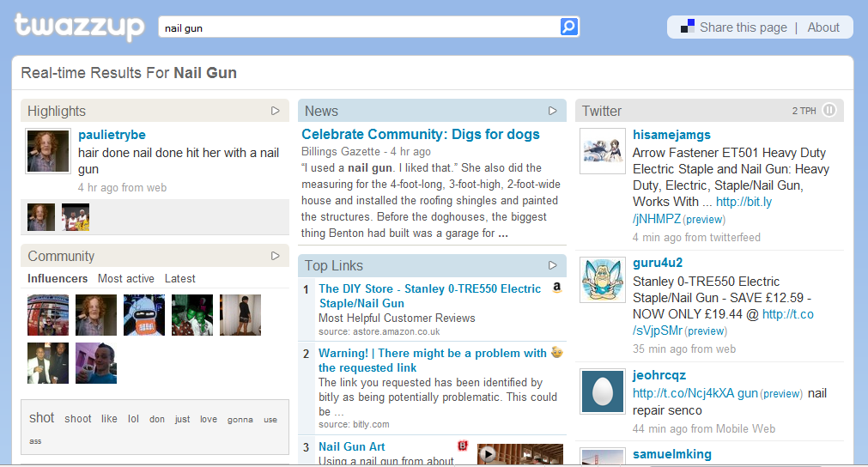Expand the Top Links panel arrow

tap(553, 265)
